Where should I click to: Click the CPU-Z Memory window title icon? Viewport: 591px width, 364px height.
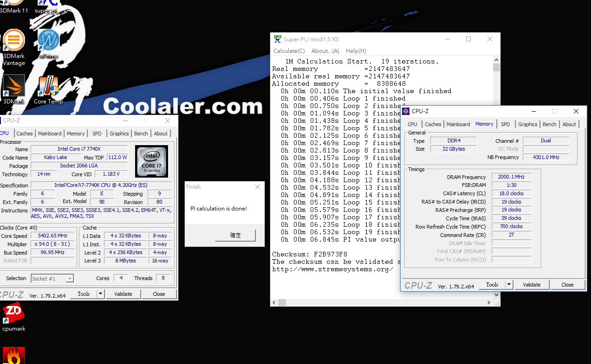(406, 111)
